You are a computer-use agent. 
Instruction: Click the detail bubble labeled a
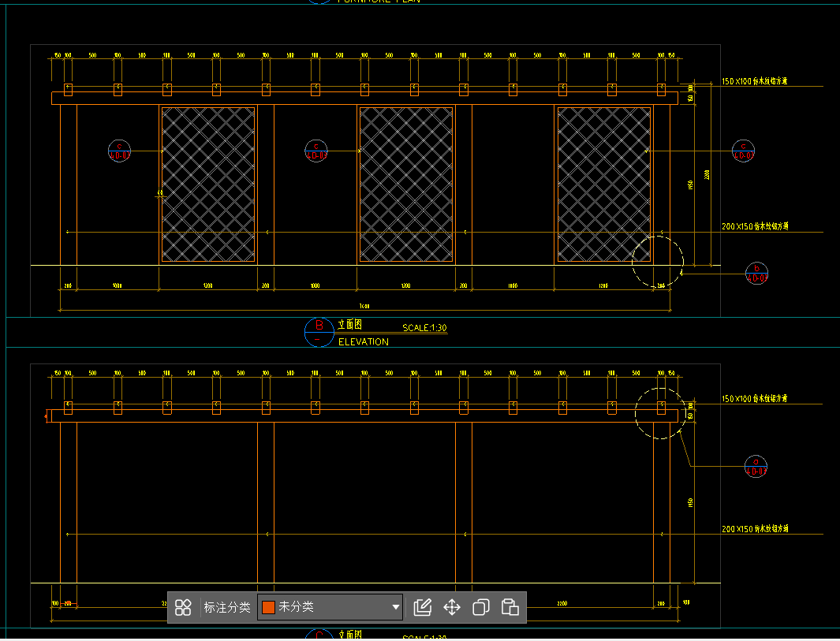point(756,467)
